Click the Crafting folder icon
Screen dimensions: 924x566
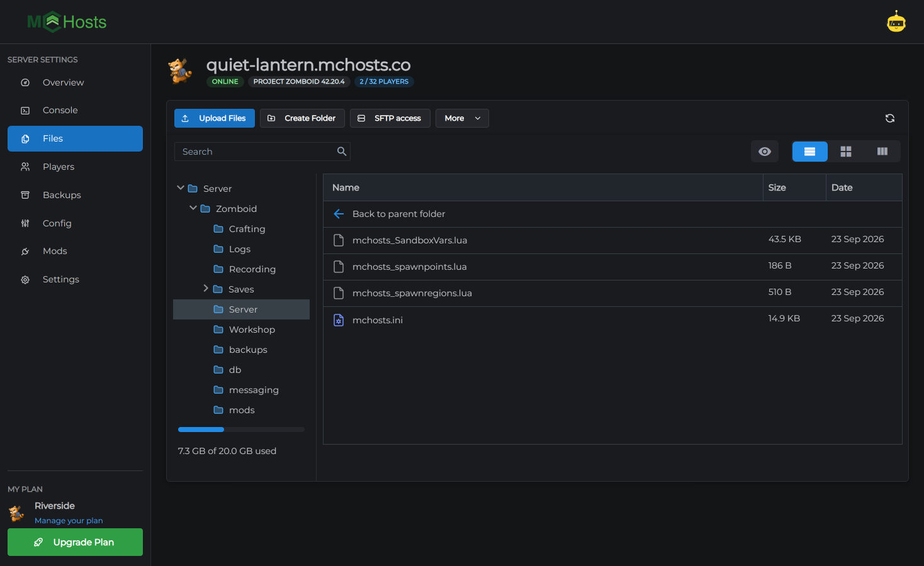tap(218, 229)
